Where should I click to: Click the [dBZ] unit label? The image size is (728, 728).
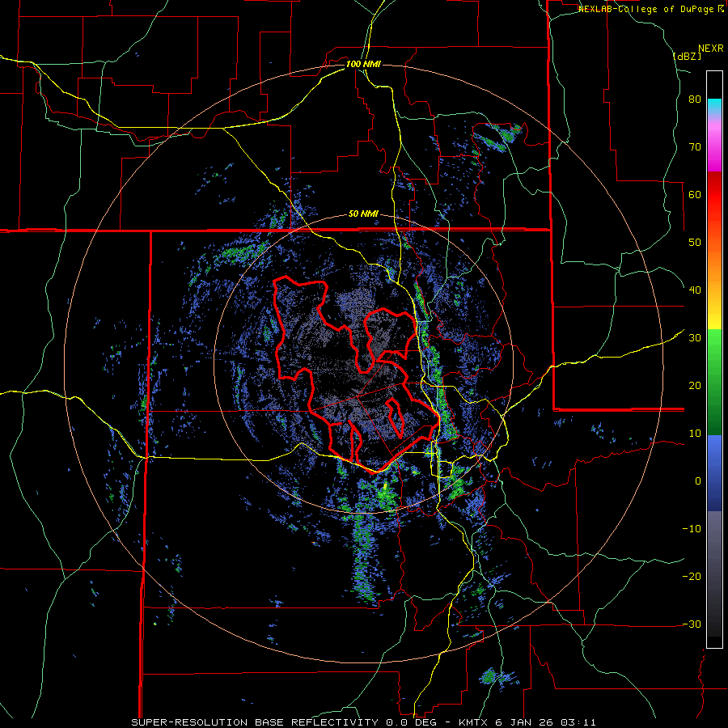coord(687,56)
